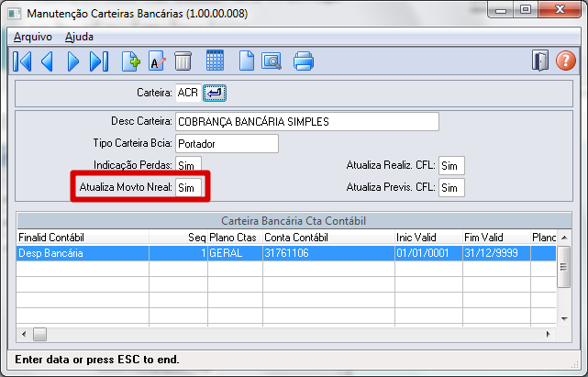Click the Finalid Contábil column header
This screenshot has width=588, height=377.
(83, 237)
